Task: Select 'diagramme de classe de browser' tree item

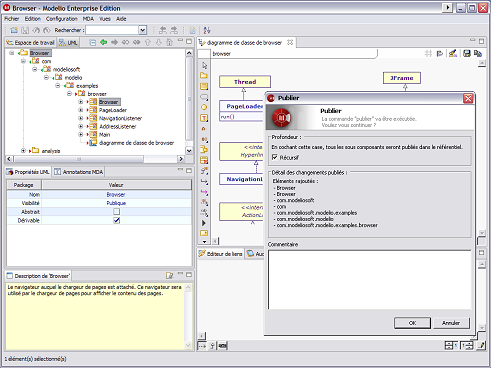Action: (136, 143)
